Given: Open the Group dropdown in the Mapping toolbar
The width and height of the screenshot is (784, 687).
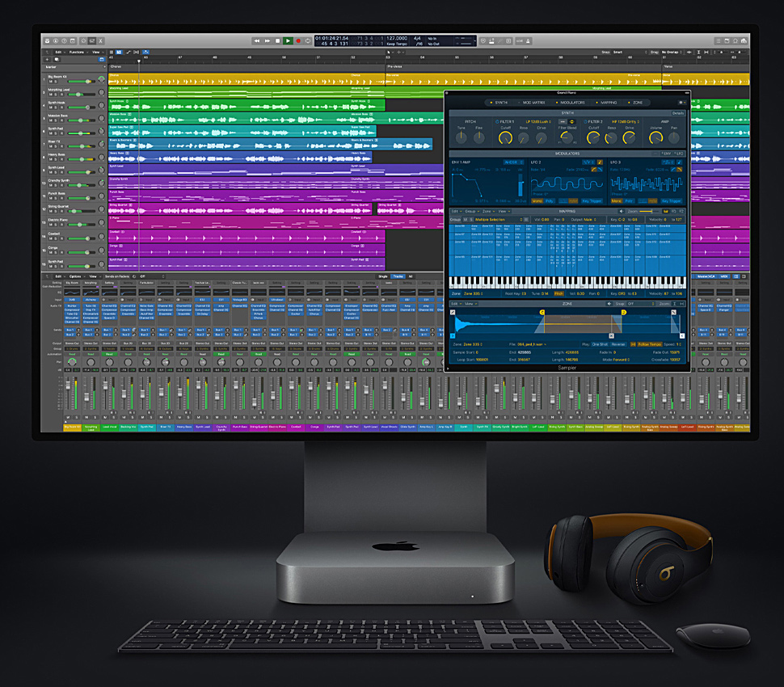Looking at the screenshot, I should [x=471, y=212].
